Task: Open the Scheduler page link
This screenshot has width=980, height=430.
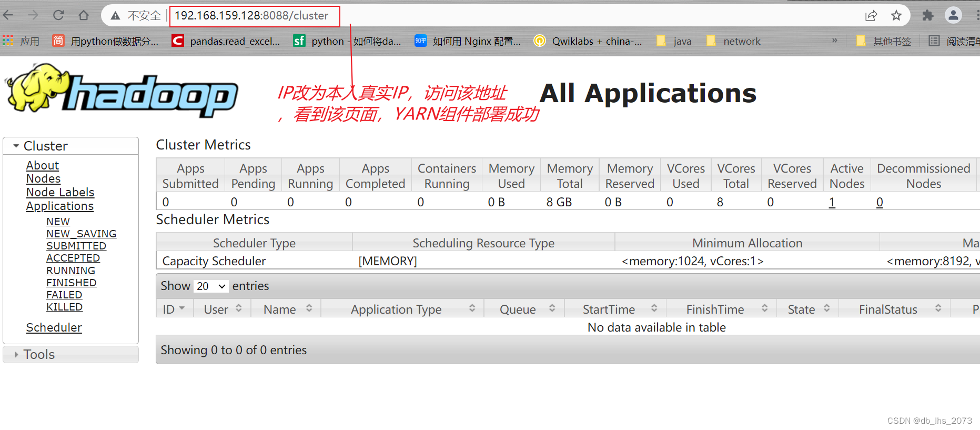Action: coord(54,327)
